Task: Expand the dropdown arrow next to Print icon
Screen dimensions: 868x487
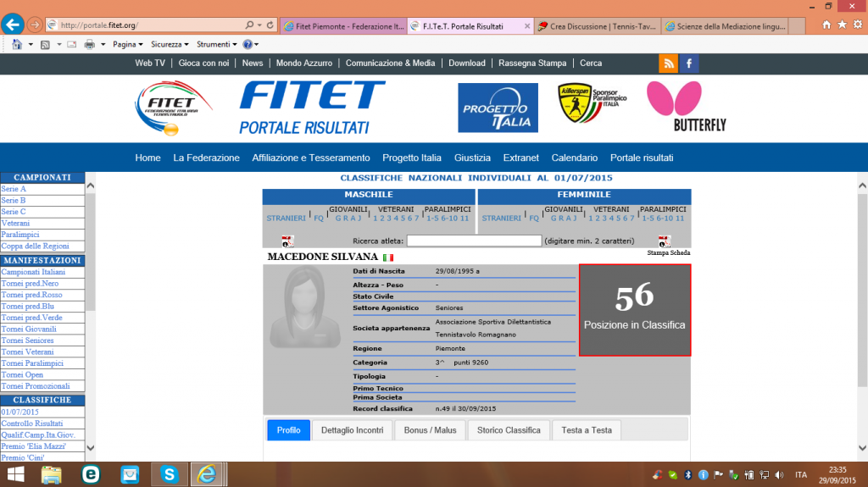Action: (x=103, y=44)
